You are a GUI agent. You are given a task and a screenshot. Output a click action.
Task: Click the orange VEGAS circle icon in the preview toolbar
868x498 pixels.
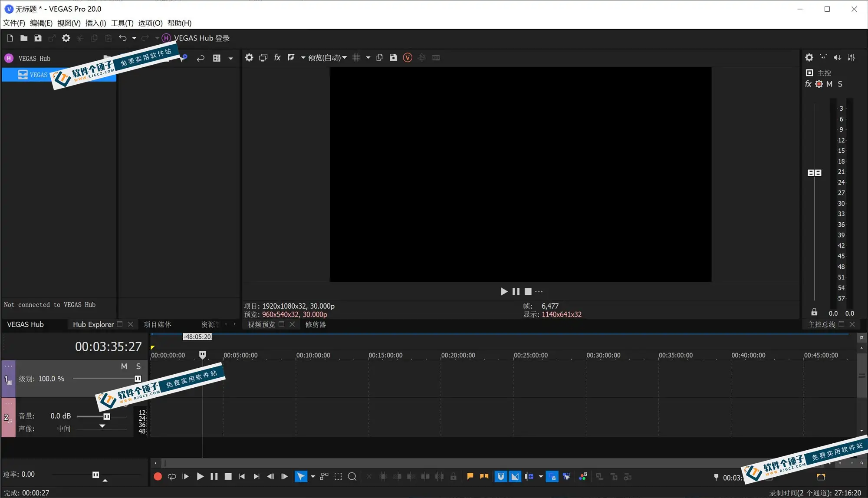pos(408,57)
